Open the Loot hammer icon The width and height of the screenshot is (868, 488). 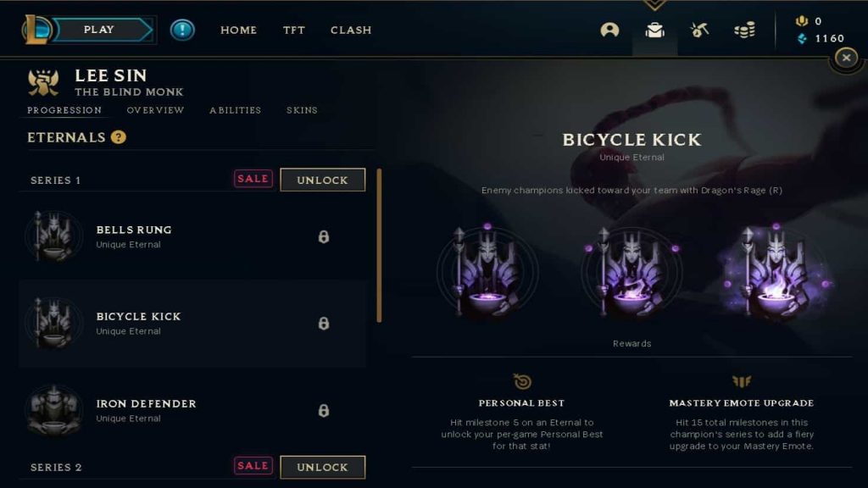coord(699,30)
